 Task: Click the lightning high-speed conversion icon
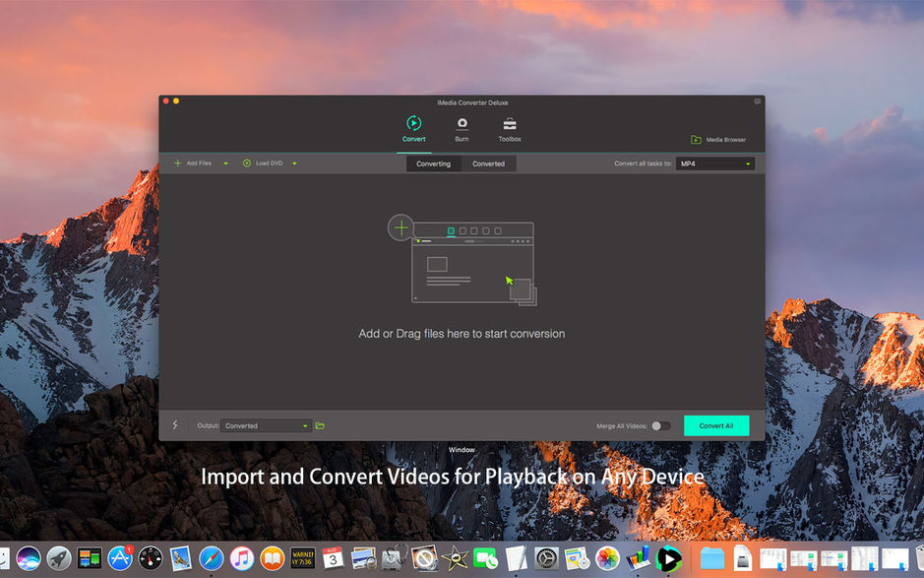pyautogui.click(x=175, y=425)
